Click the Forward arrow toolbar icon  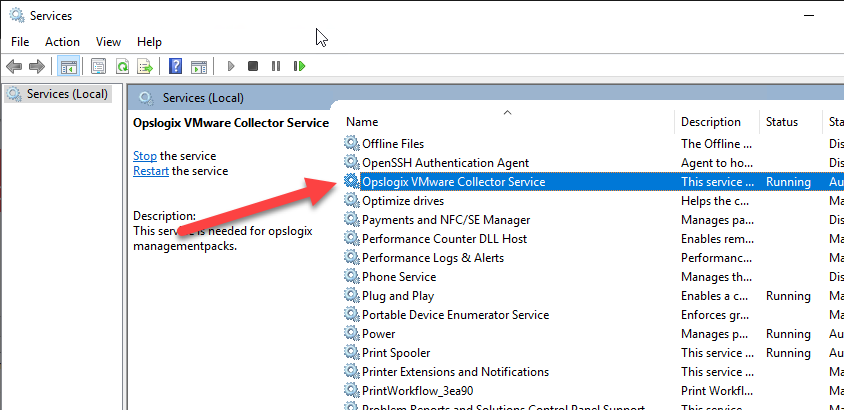coord(37,67)
